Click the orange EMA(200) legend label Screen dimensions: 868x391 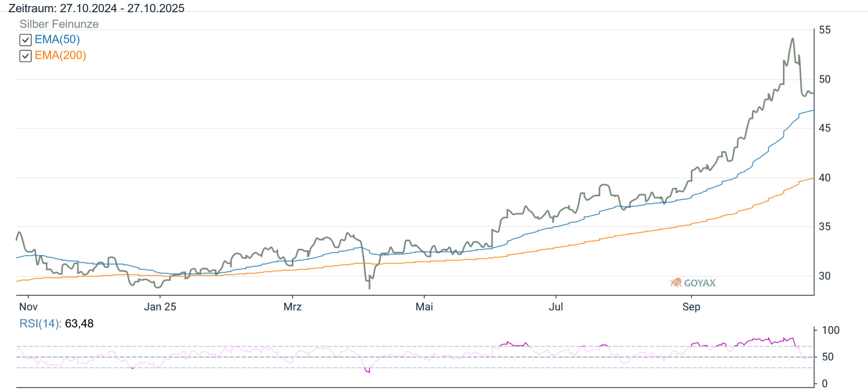pyautogui.click(x=60, y=55)
